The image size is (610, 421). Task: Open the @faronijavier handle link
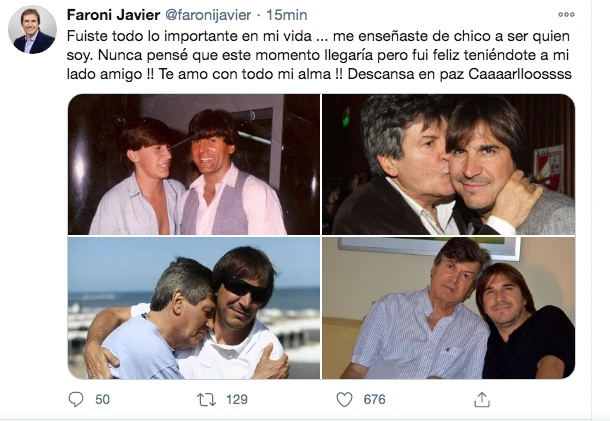click(x=212, y=16)
